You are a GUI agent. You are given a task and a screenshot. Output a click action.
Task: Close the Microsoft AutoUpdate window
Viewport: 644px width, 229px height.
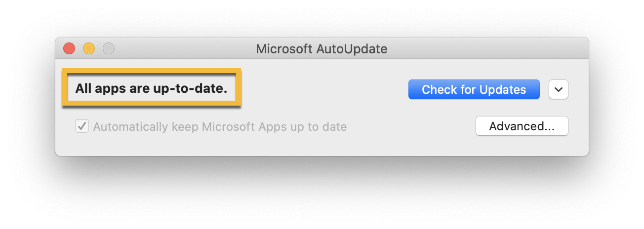pos(69,48)
